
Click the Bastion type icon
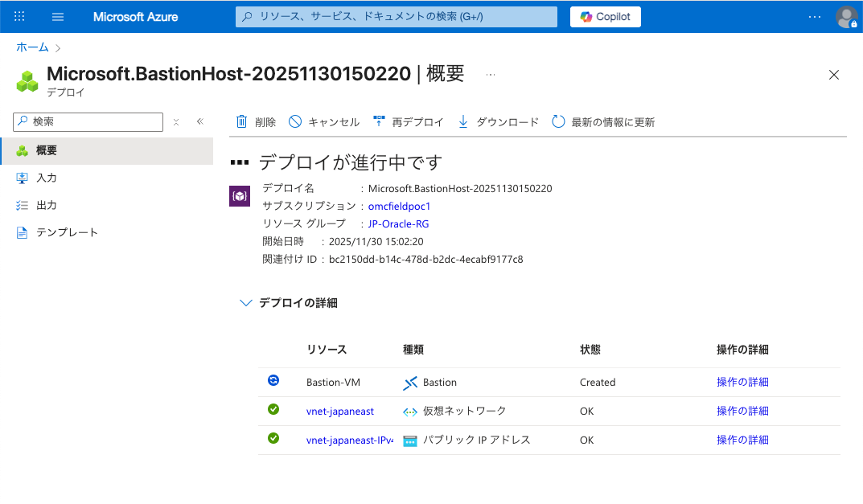tap(410, 383)
